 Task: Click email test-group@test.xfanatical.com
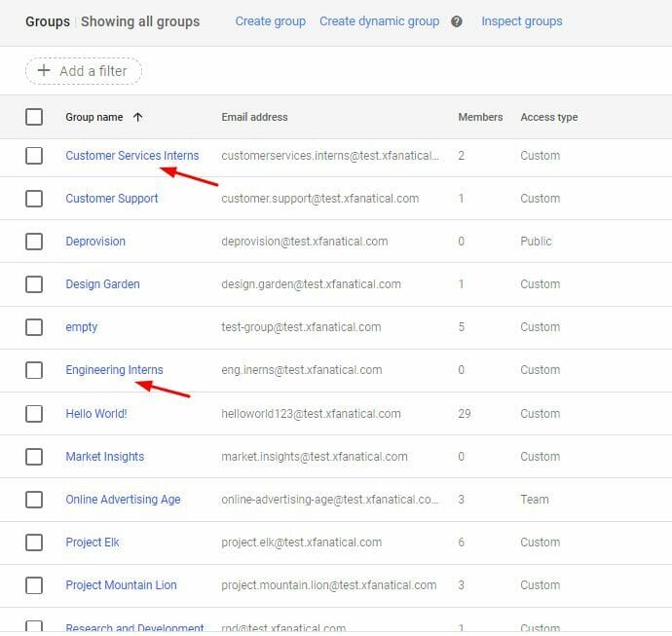click(x=301, y=327)
